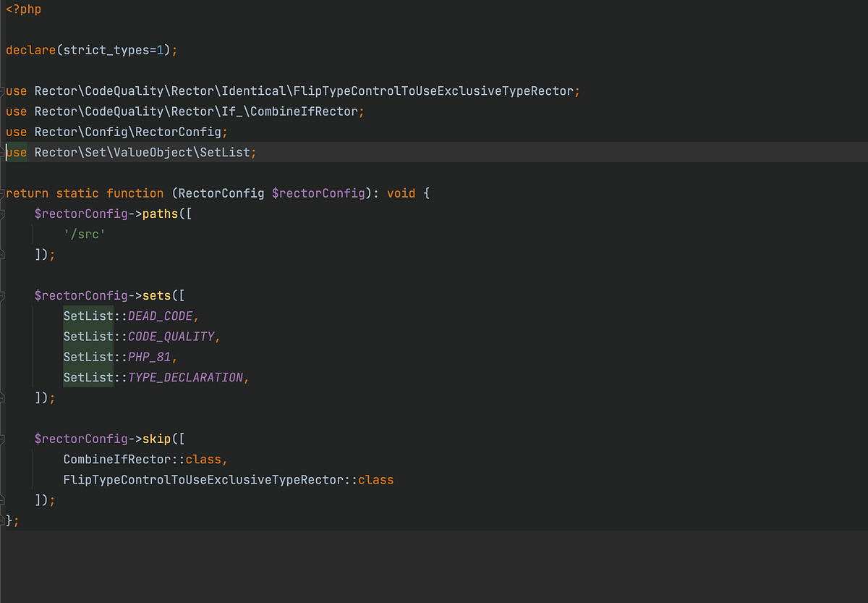Click the CombineIfRector::class entry
Viewport: 868px width, 603px height.
[142, 459]
